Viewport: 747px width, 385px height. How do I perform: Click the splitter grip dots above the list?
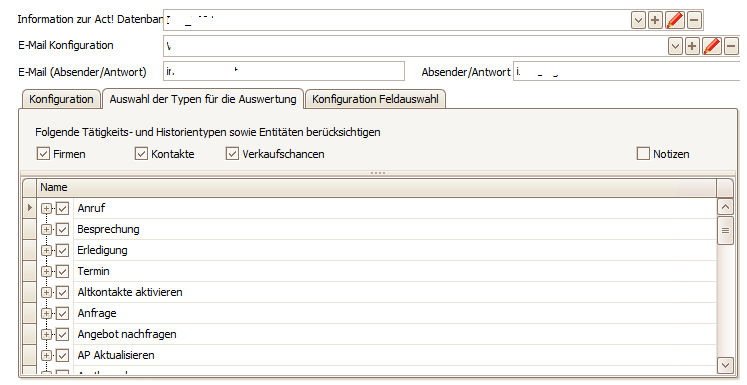(378, 173)
